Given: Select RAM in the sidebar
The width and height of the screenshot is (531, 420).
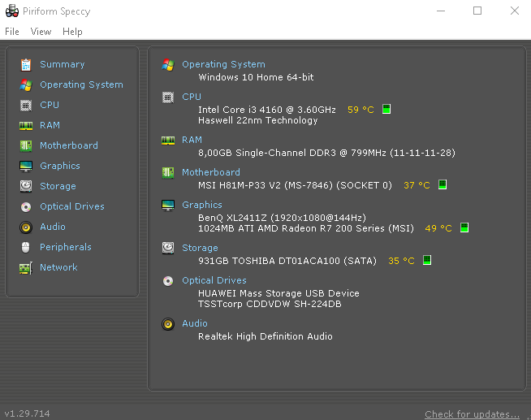Looking at the screenshot, I should point(50,125).
